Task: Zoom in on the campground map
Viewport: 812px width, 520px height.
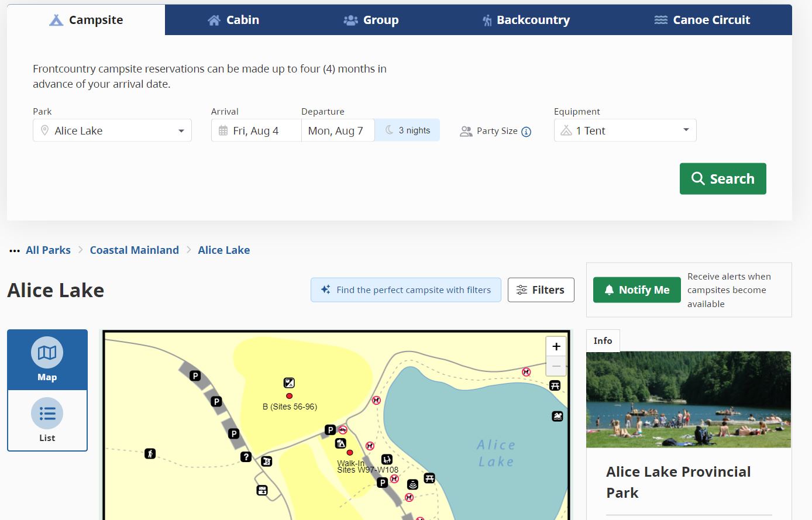Action: (556, 347)
